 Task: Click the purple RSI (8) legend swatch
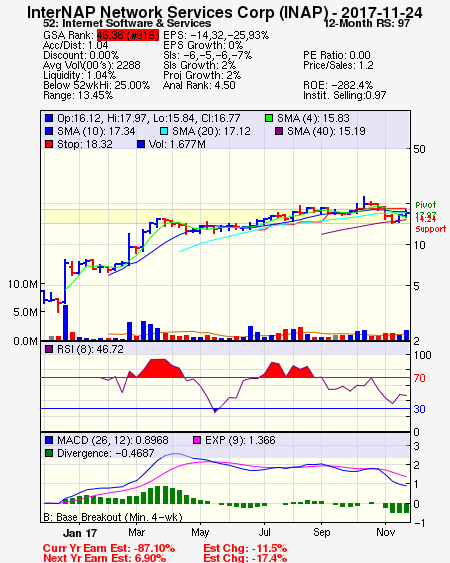pos(49,349)
